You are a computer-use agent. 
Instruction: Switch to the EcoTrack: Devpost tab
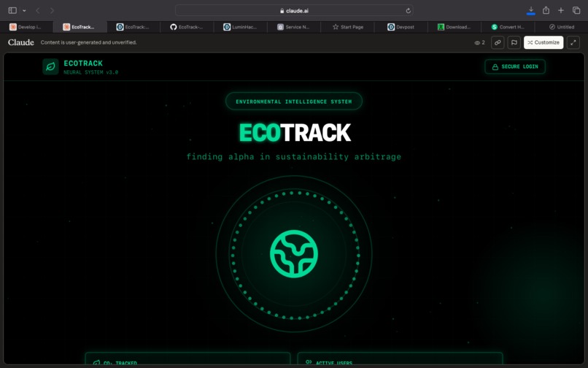click(133, 27)
